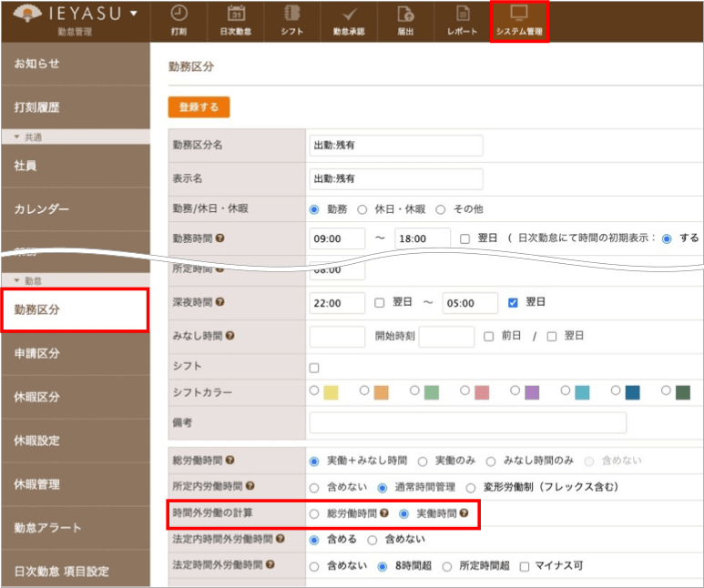Collapse the 共通 sidebar section
Viewport: 704px width, 588px height.
coord(17,137)
